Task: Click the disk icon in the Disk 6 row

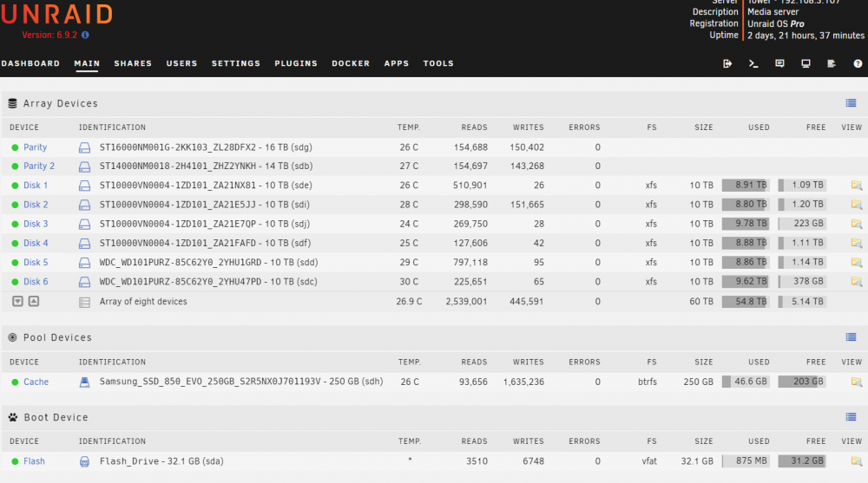Action: [84, 282]
